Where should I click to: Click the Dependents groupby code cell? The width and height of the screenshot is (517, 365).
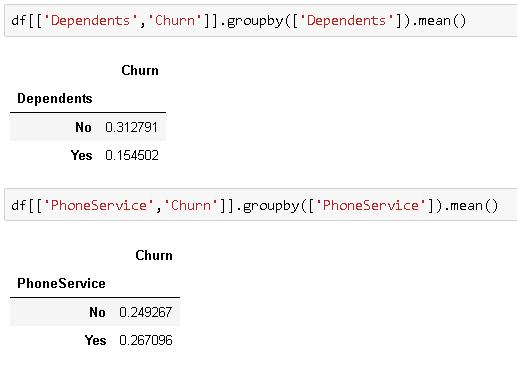click(x=261, y=21)
